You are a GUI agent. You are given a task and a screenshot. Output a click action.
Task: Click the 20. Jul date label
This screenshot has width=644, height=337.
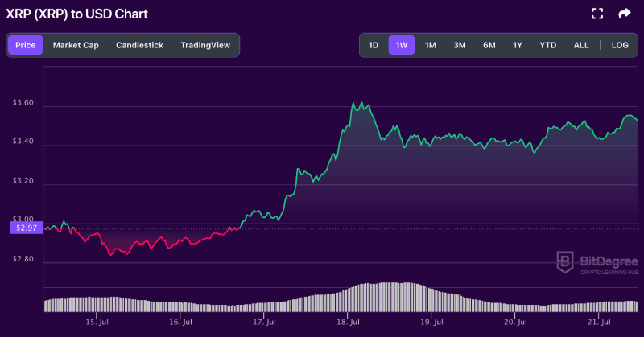click(515, 323)
